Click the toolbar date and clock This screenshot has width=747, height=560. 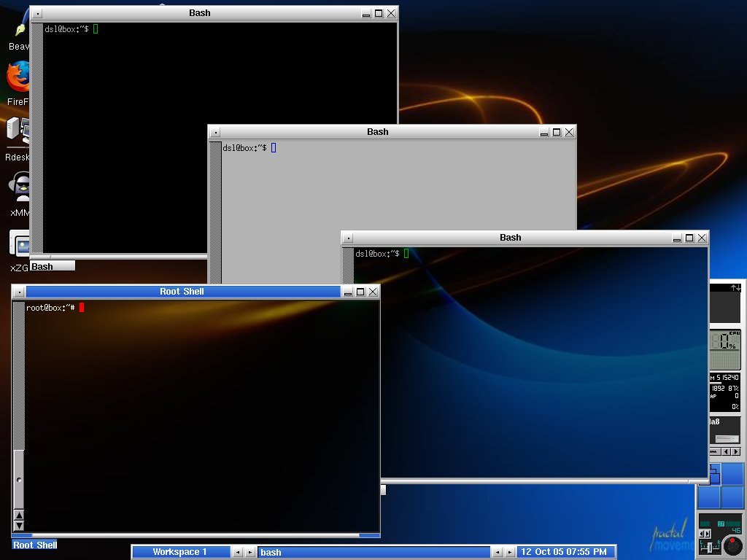coord(566,552)
